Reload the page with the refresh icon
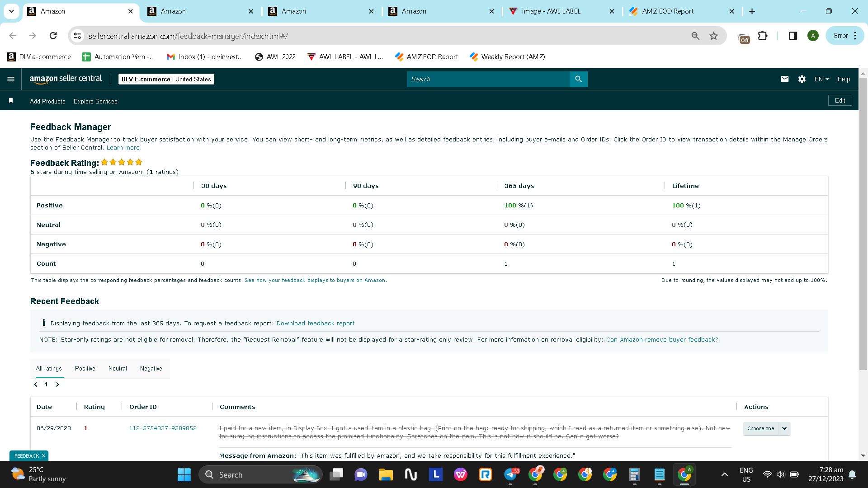The height and width of the screenshot is (488, 868). 53,36
